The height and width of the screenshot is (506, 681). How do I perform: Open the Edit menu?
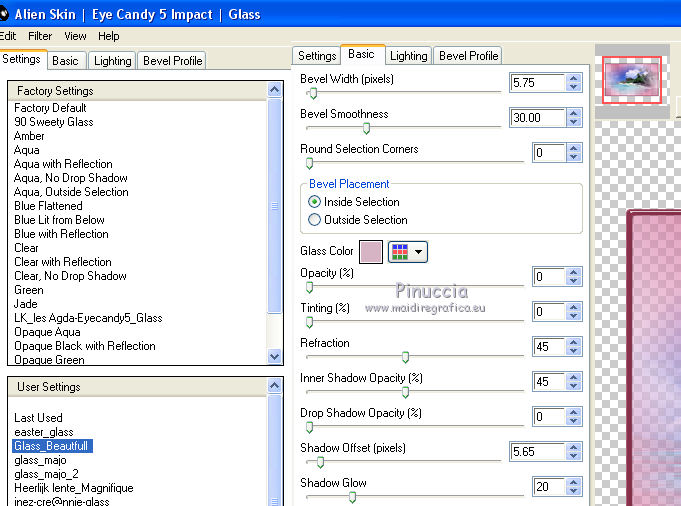coord(8,36)
